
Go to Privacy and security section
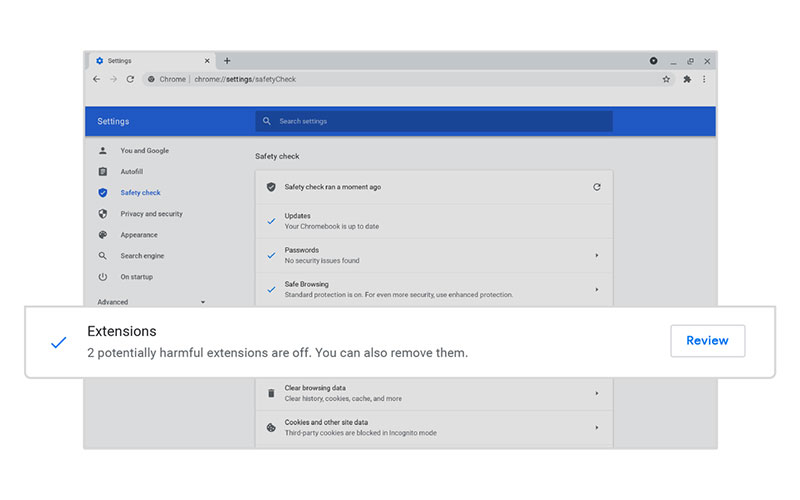(x=151, y=214)
